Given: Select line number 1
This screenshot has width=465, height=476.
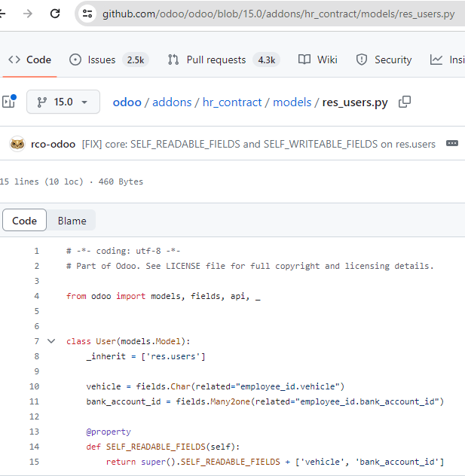Looking at the screenshot, I should (x=36, y=251).
